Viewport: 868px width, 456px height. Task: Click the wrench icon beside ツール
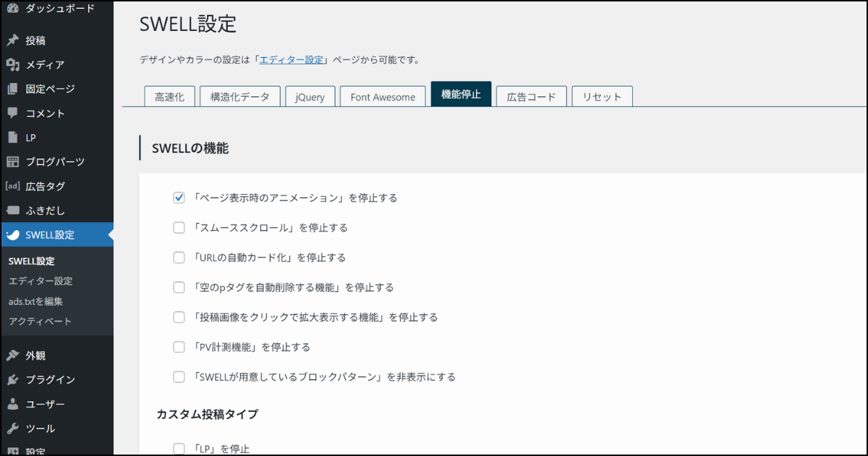tap(12, 428)
